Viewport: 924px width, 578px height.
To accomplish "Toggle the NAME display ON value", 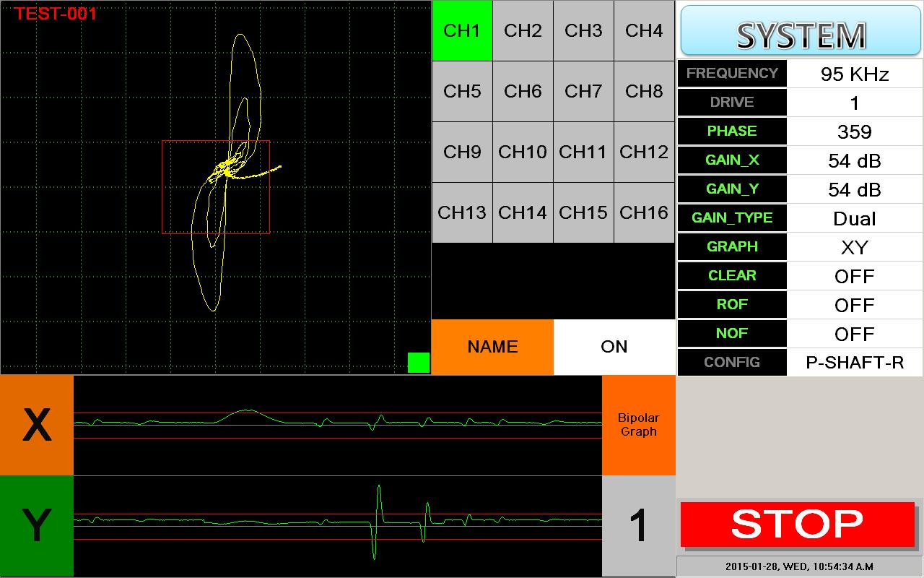I will (614, 347).
